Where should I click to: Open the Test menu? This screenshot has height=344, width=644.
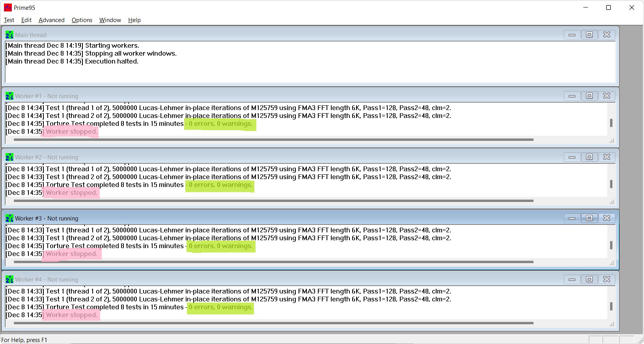tap(9, 20)
